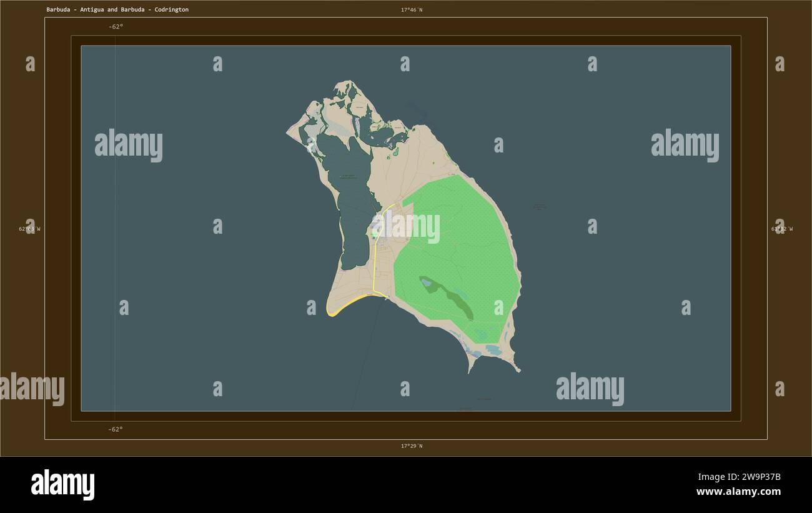
Task: Click the alamy watermark at upper left of map
Action: tap(129, 145)
